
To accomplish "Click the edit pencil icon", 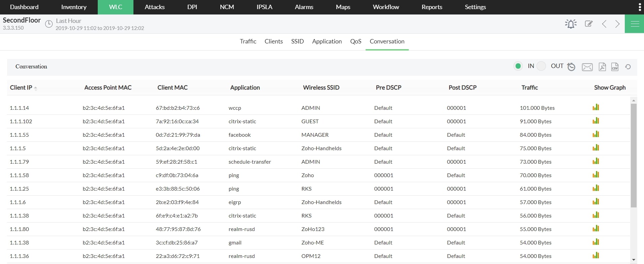I will tap(589, 24).
